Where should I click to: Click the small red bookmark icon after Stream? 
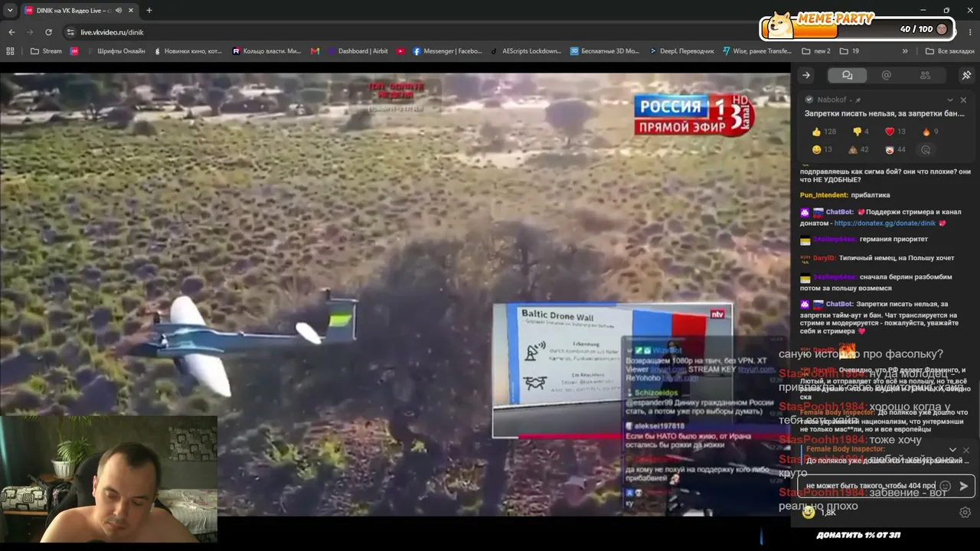(74, 51)
